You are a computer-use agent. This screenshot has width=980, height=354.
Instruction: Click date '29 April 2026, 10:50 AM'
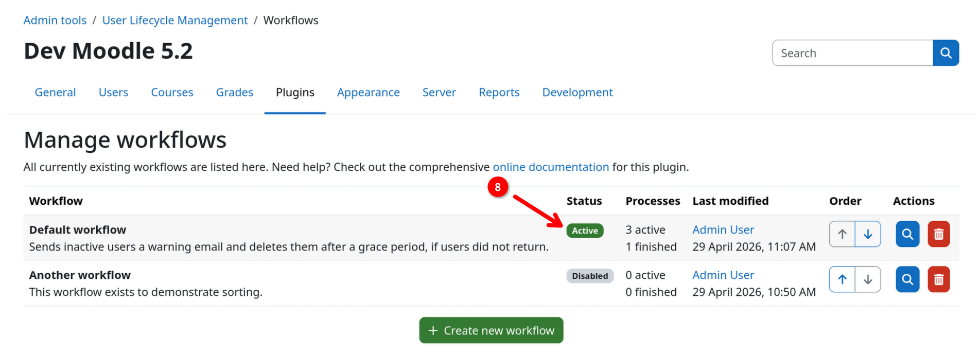[754, 292]
